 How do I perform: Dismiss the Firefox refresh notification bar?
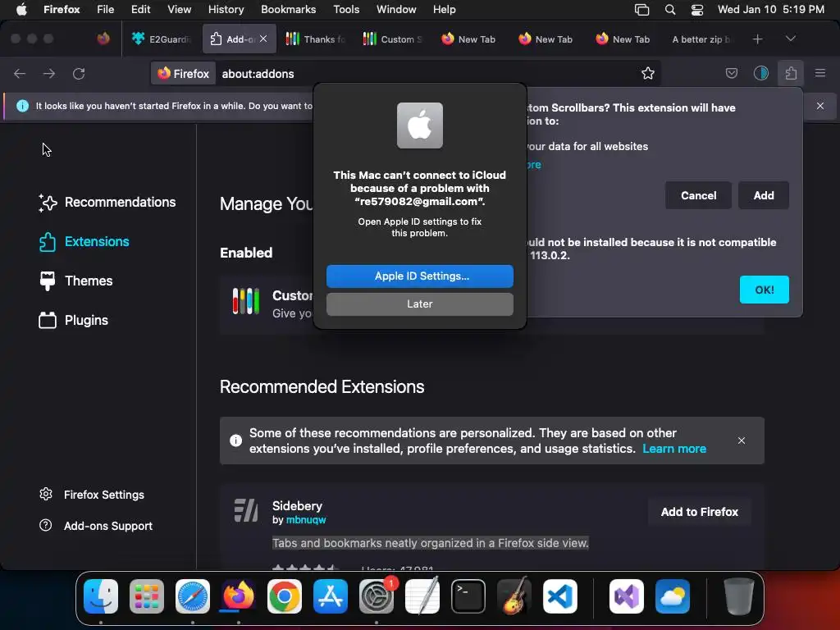pos(820,106)
